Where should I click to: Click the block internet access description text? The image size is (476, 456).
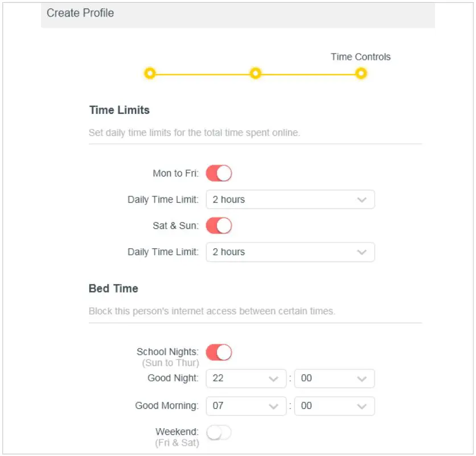tap(212, 311)
